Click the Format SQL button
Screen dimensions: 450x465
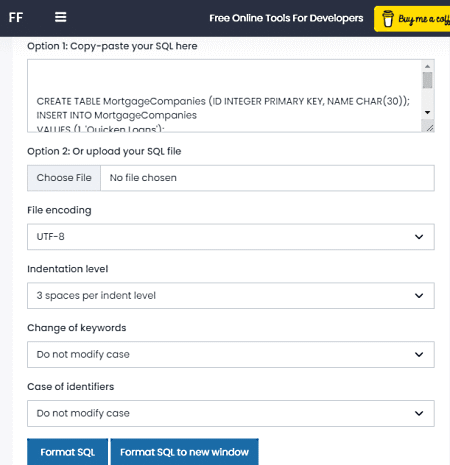tap(68, 452)
